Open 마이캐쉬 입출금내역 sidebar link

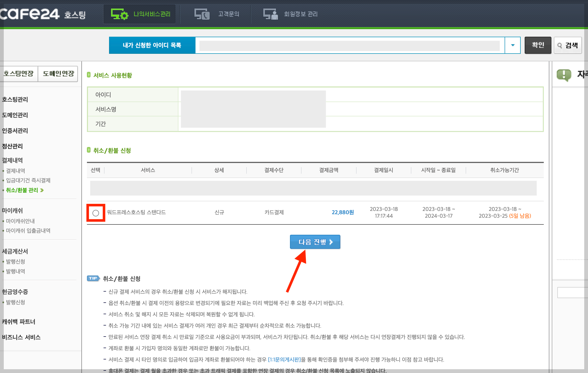28,231
